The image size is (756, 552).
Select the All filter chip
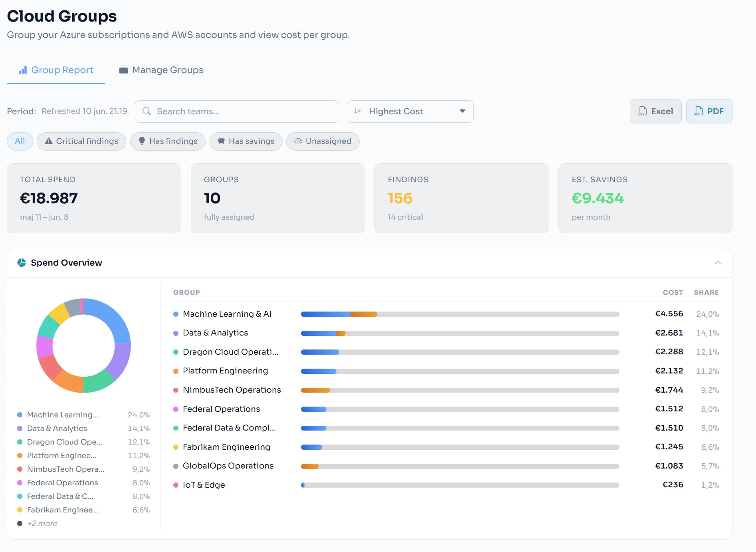[x=20, y=141]
